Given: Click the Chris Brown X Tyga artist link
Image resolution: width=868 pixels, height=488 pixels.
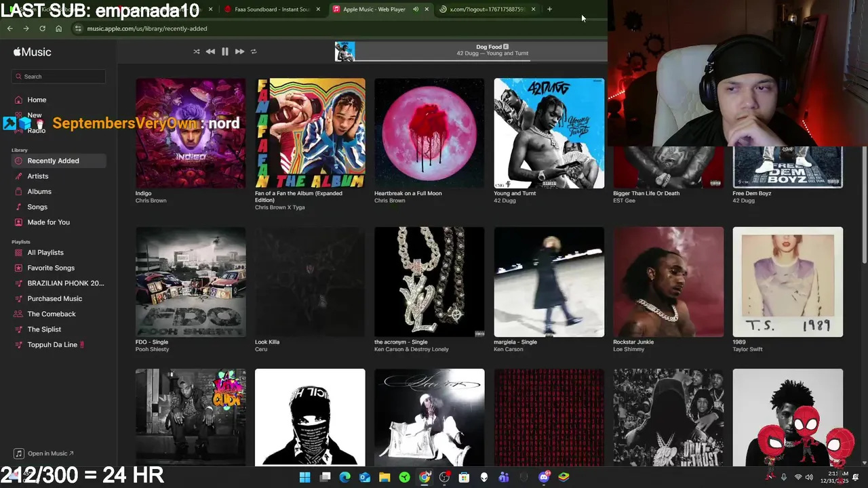Looking at the screenshot, I should coord(279,207).
